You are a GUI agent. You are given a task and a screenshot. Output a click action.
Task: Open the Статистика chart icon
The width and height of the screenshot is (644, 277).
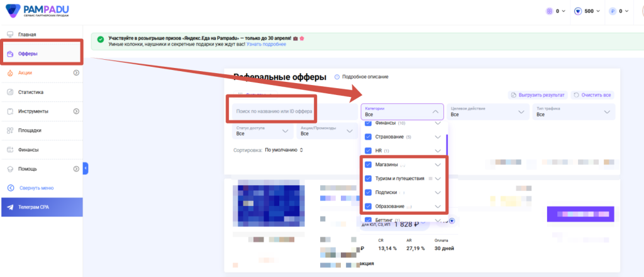pos(11,93)
